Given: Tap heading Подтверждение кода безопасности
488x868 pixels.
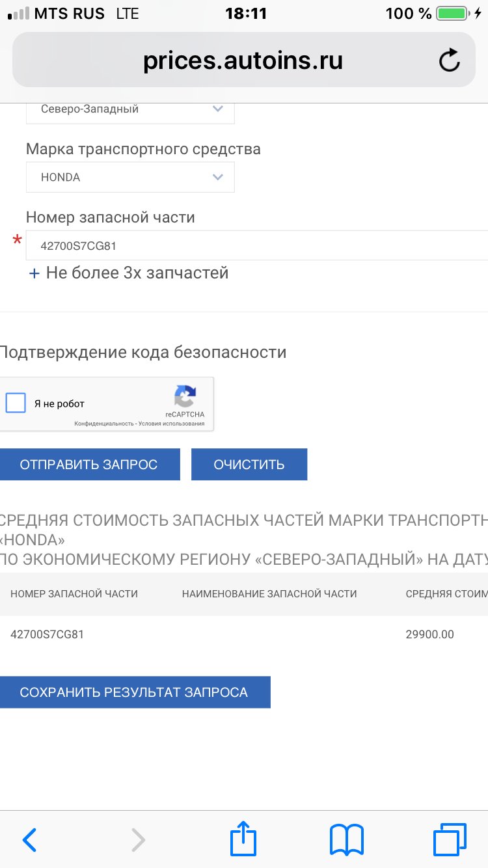Looking at the screenshot, I should tap(142, 352).
